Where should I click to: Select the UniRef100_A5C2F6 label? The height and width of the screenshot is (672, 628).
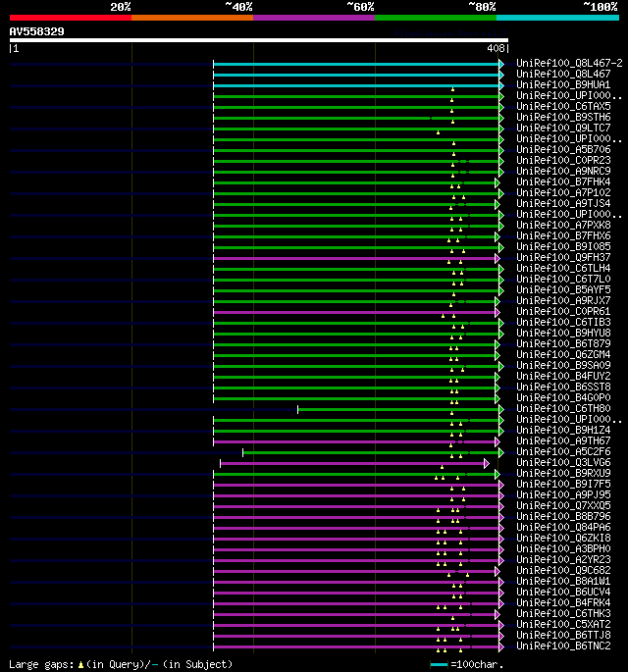click(x=563, y=451)
